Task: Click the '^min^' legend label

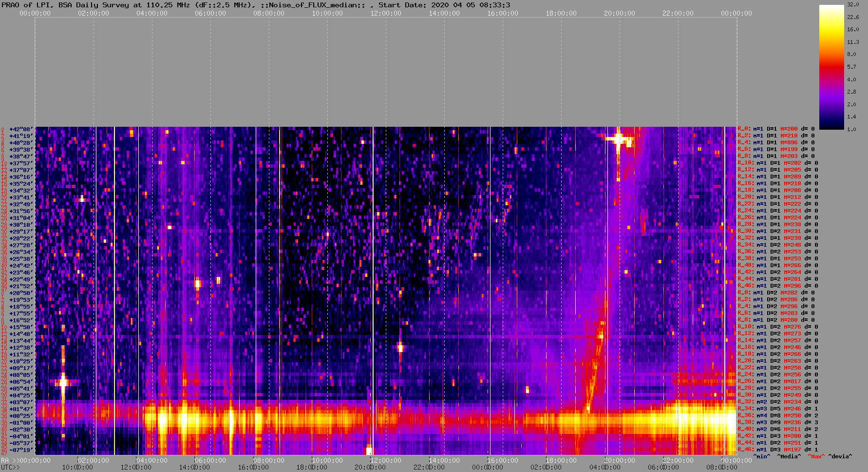Action: pos(762,456)
